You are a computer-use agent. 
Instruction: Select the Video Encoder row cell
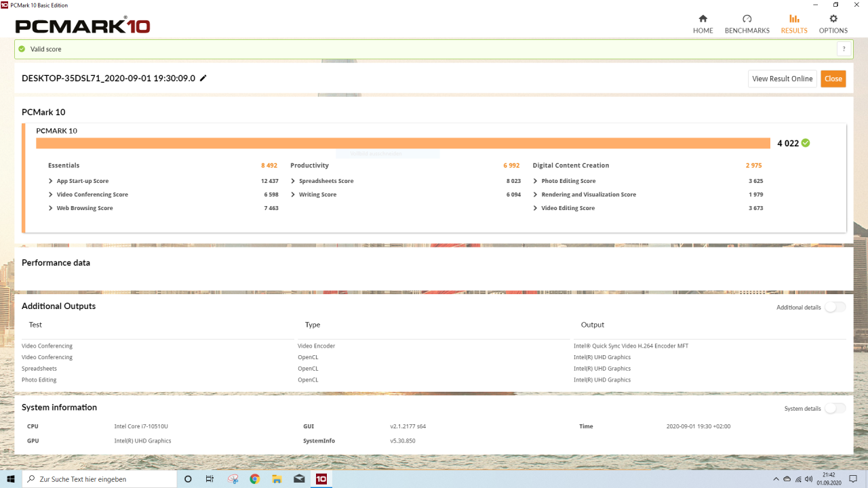(x=317, y=346)
